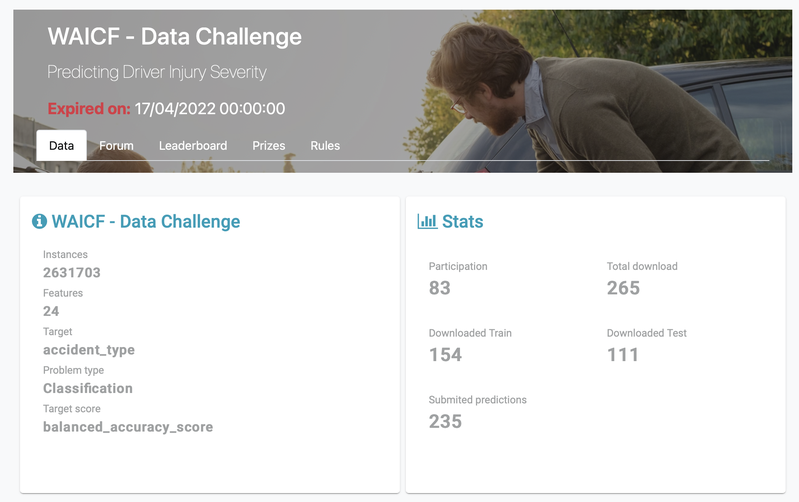Click the bar chart Stats icon

[x=427, y=221]
